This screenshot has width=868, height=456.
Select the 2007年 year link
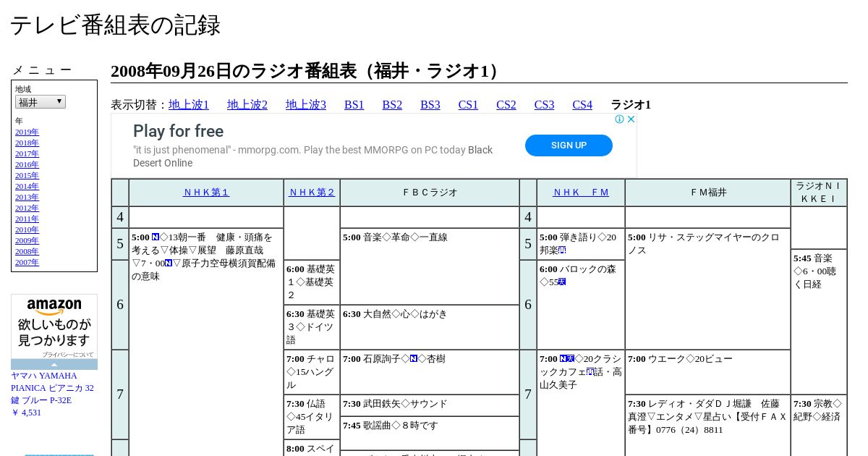point(27,262)
